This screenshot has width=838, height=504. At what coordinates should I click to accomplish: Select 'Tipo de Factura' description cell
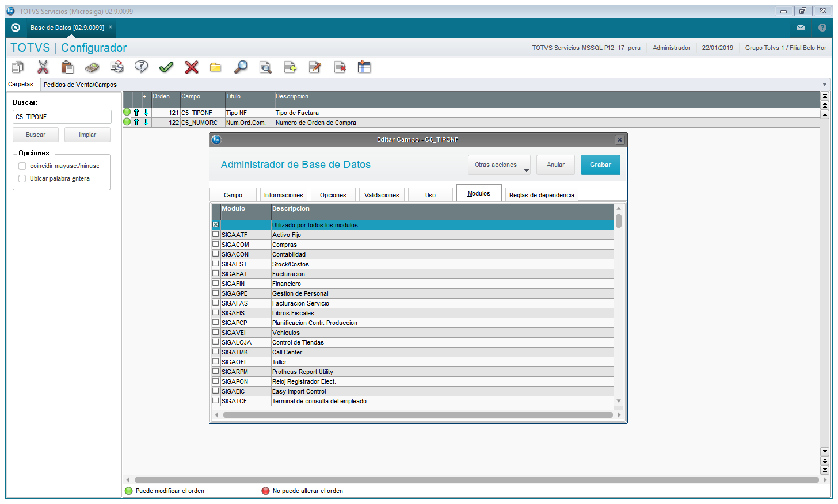coord(547,113)
